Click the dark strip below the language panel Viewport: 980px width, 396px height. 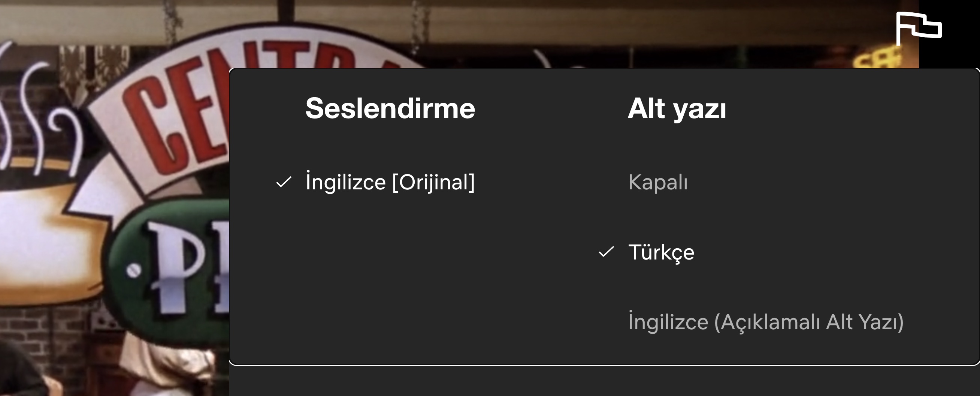click(604, 381)
